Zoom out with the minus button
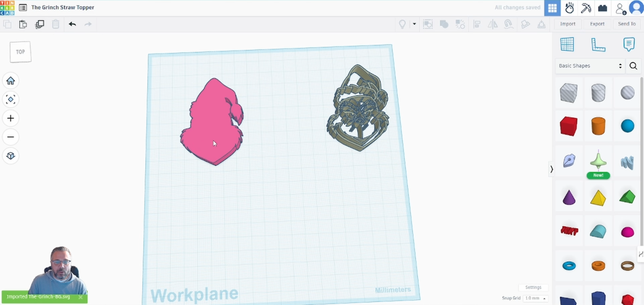This screenshot has width=644, height=305. coord(10,137)
